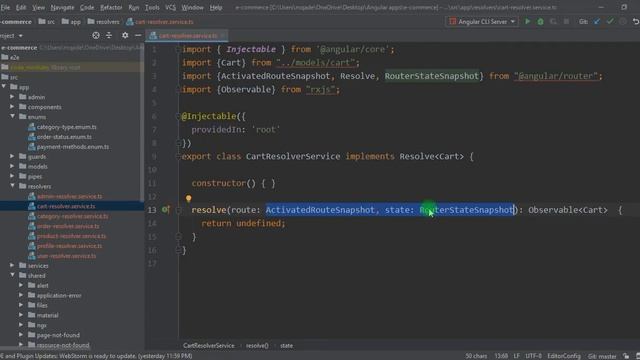Open the VCS menu
Image resolution: width=640 pixels, height=360 pixels.
pos(170,7)
